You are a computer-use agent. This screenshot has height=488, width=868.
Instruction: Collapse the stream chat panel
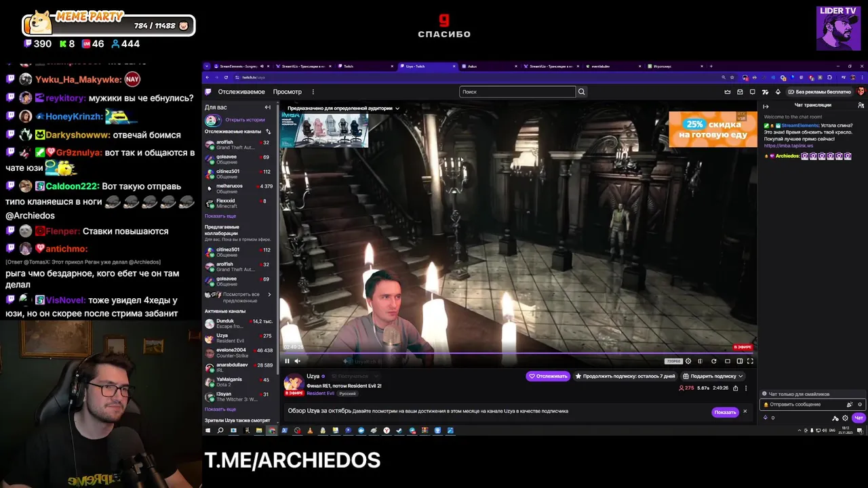pos(766,106)
